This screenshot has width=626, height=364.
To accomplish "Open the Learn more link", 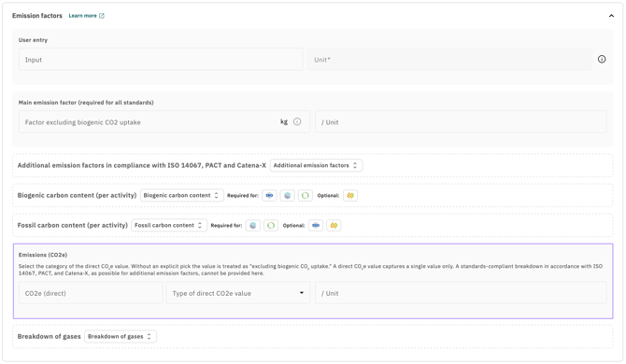I will pyautogui.click(x=82, y=16).
